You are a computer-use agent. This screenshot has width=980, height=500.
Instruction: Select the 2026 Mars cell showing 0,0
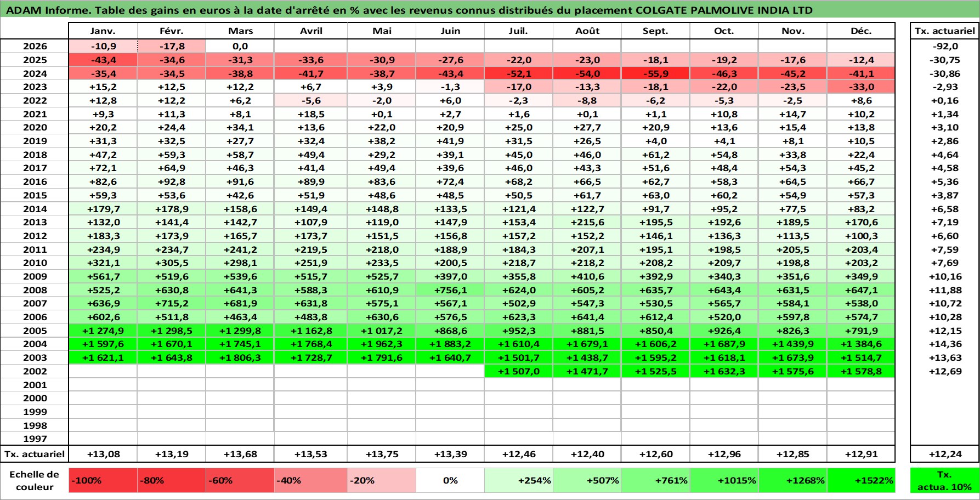pos(240,47)
